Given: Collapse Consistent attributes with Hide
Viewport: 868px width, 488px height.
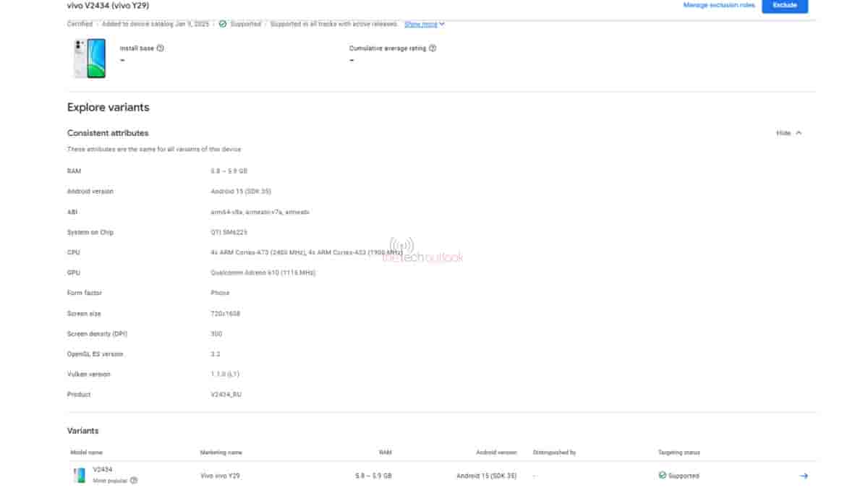Looking at the screenshot, I should (783, 133).
